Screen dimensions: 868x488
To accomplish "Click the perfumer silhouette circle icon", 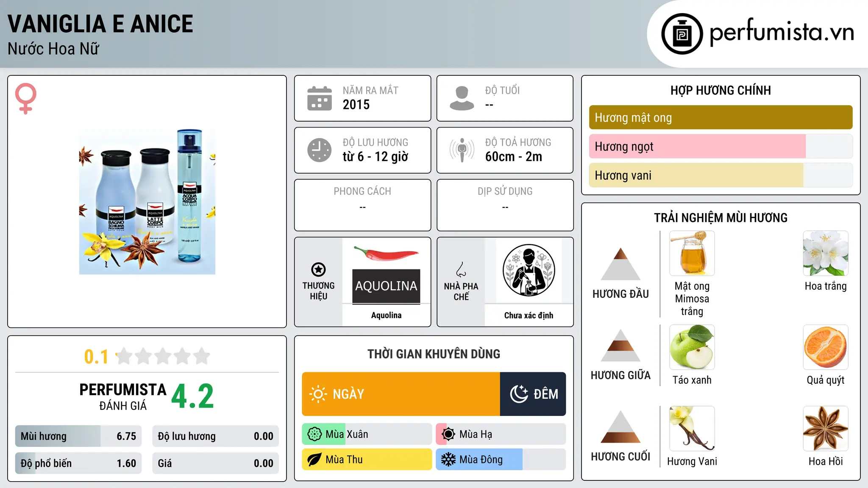I will [x=529, y=270].
